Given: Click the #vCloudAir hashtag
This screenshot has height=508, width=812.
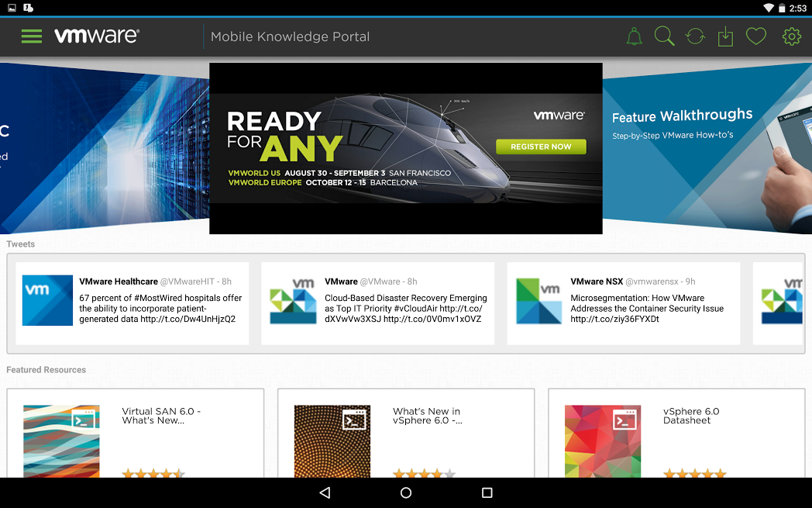Looking at the screenshot, I should 416,309.
